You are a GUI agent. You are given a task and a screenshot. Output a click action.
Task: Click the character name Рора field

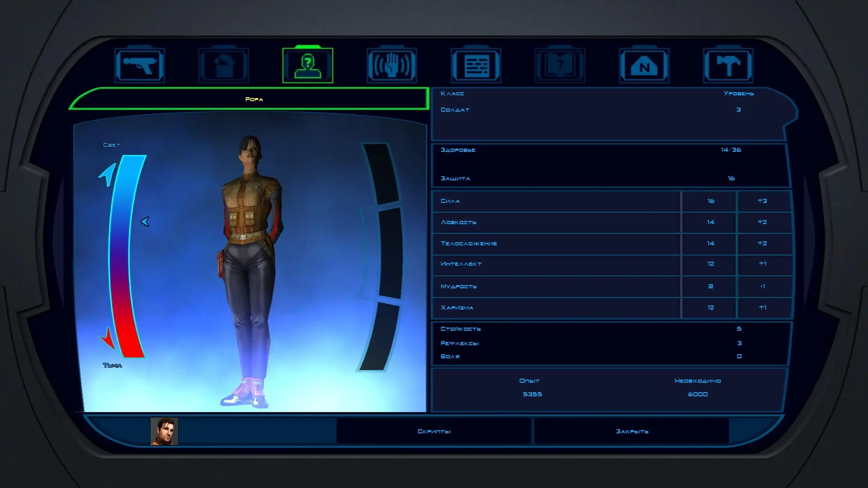coord(250,99)
